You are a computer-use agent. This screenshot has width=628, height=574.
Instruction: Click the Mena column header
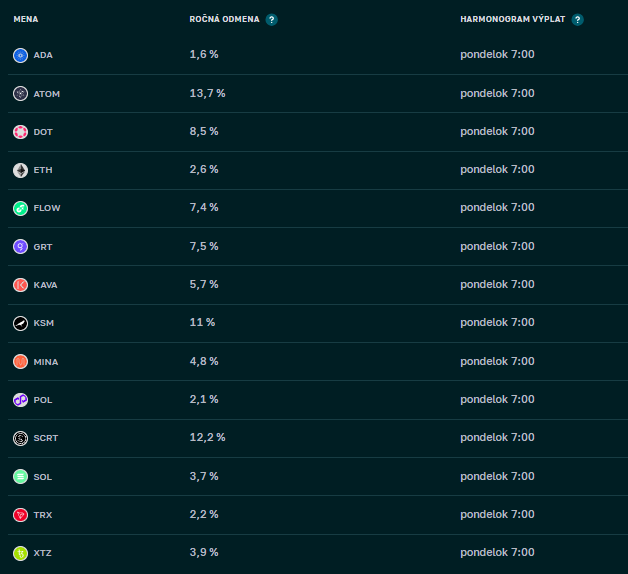click(x=26, y=19)
